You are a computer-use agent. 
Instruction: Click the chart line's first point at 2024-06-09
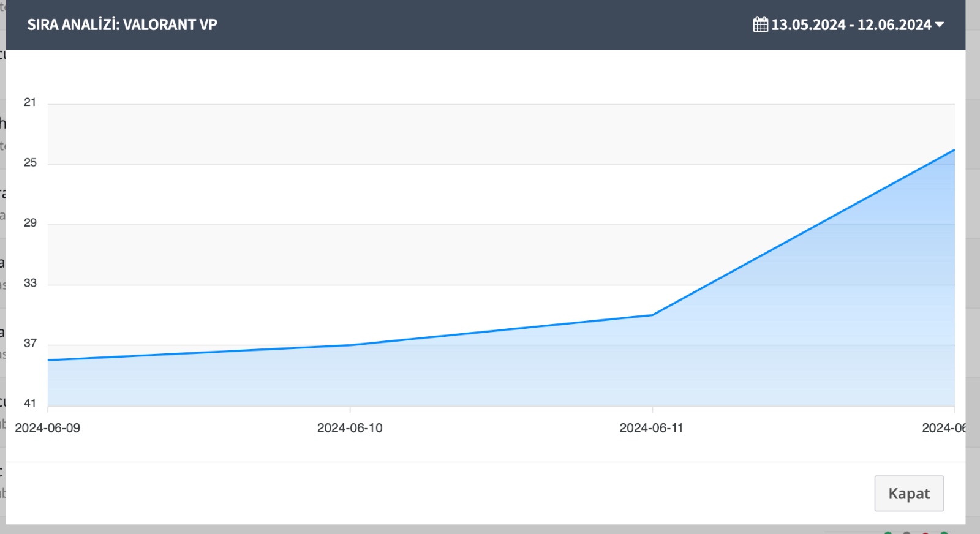[48, 360]
